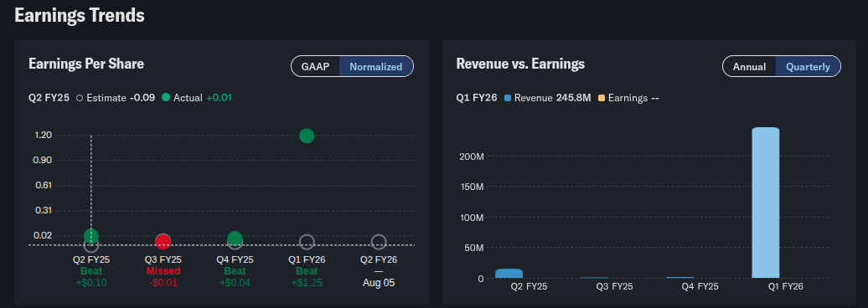This screenshot has height=308, width=868.
Task: Click the Q2 FY25 revenue bar
Action: click(509, 273)
